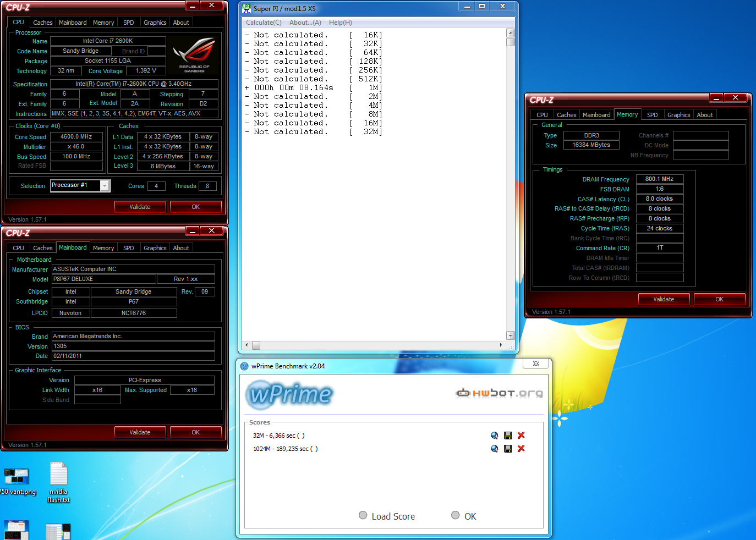Viewport: 756px width, 540px height.
Task: Open Help(H) menu in Super PI
Action: [341, 23]
